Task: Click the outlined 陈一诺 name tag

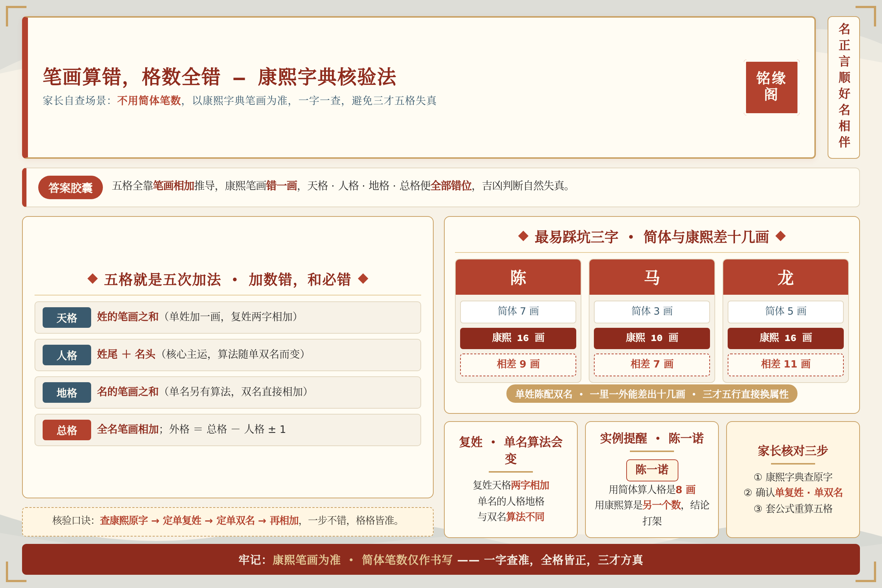Action: 652,470
